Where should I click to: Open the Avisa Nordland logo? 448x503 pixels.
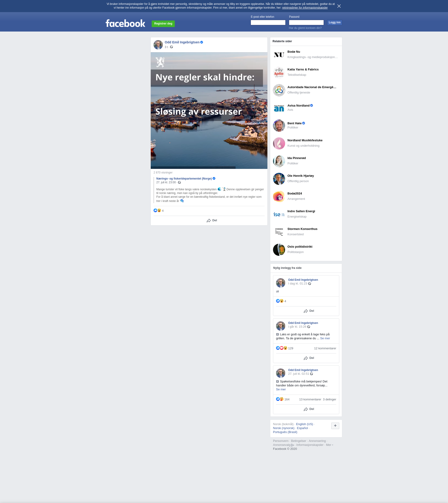[x=279, y=108]
